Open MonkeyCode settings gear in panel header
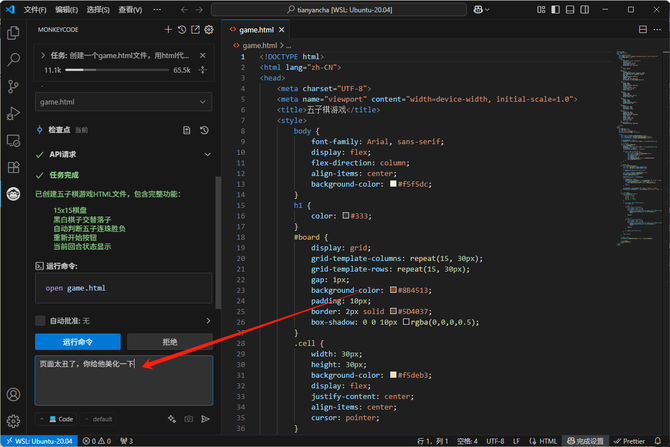Viewport: 670px width, 447px height. click(x=209, y=30)
